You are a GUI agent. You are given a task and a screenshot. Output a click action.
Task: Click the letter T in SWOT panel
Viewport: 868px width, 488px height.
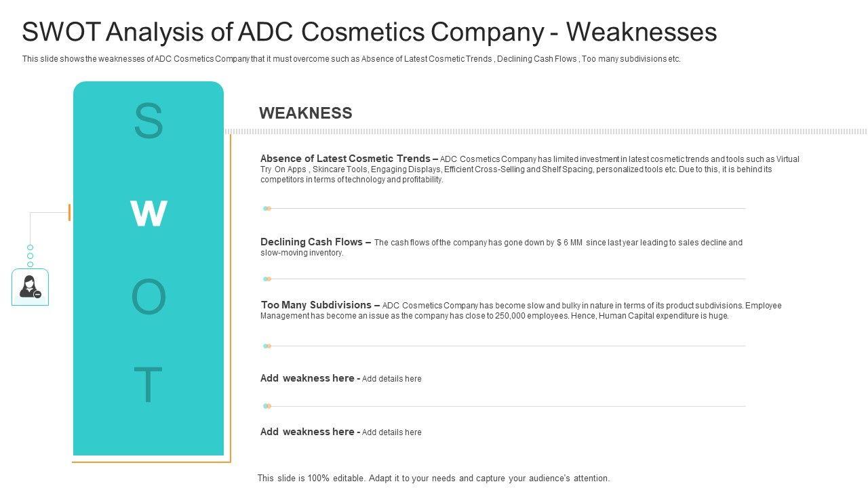pos(148,384)
